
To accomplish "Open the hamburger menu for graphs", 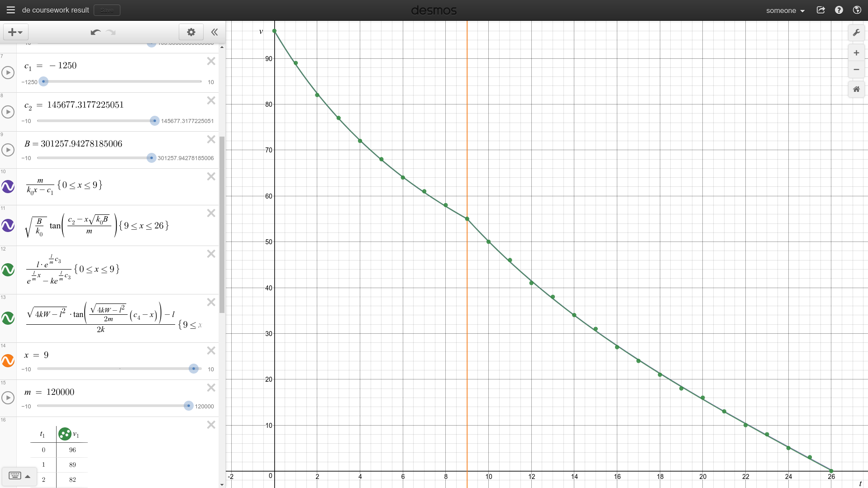I will [11, 10].
